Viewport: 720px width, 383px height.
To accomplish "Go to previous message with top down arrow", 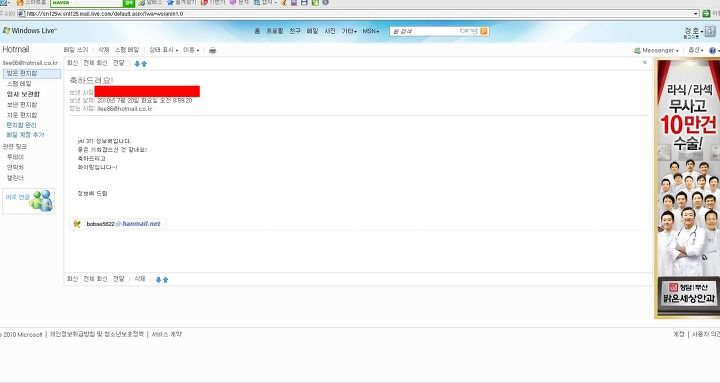I will click(x=137, y=64).
